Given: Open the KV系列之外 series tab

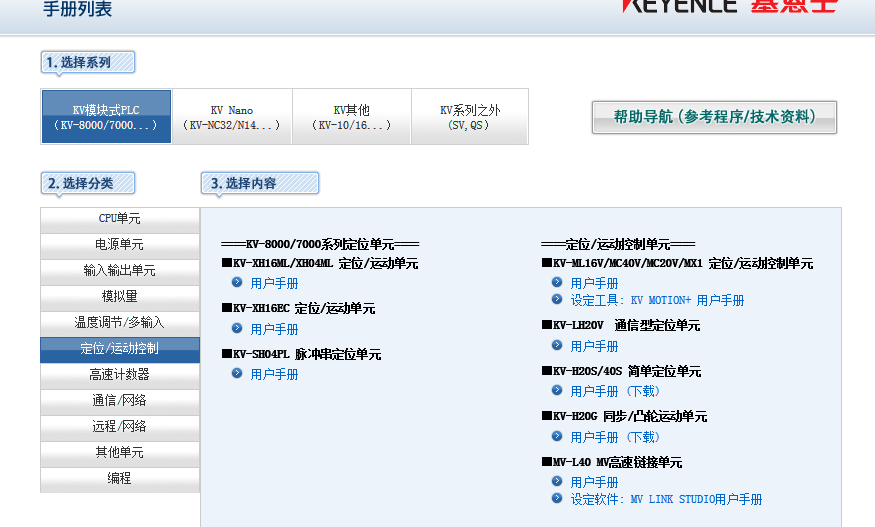Looking at the screenshot, I should (469, 117).
